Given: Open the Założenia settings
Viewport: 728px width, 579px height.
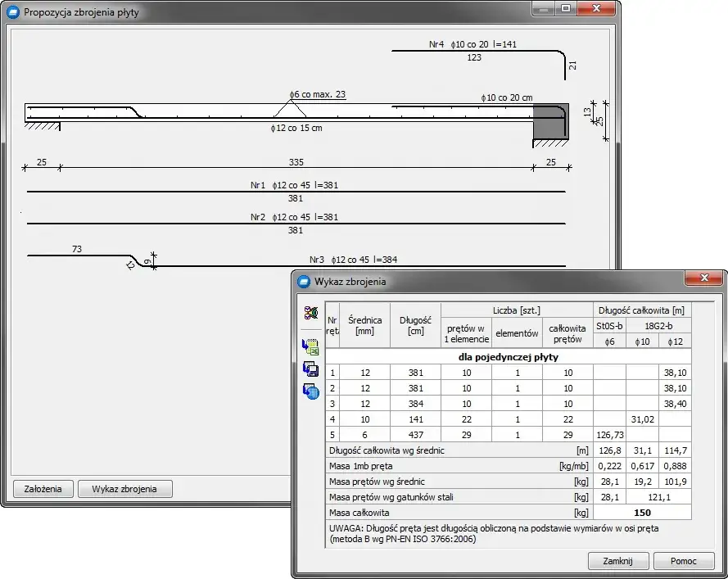Looking at the screenshot, I should [x=43, y=489].
